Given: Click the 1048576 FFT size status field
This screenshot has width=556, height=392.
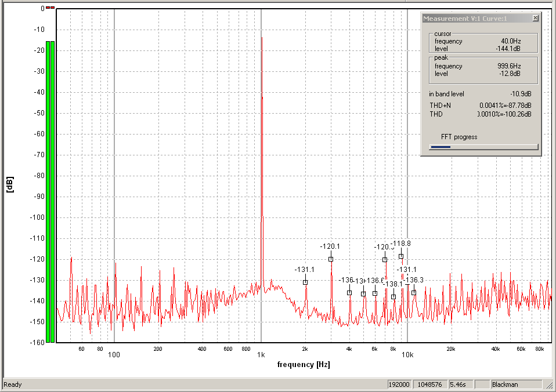Looking at the screenshot, I should click(x=429, y=384).
